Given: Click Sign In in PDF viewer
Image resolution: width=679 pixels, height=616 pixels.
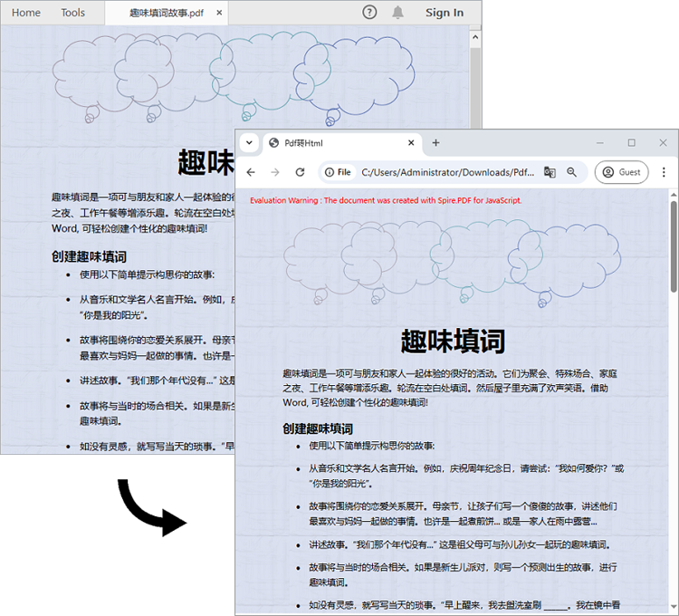Looking at the screenshot, I should (445, 13).
